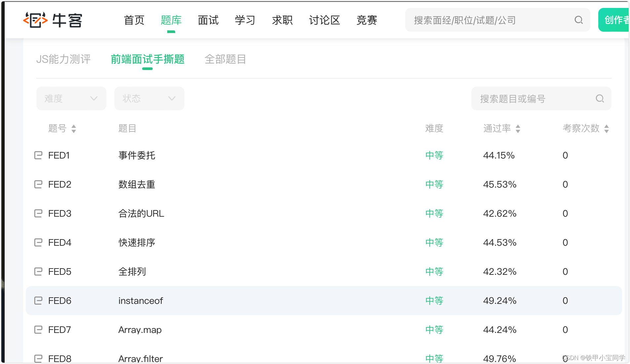630x364 pixels.
Task: Open 求职 navigation item
Action: point(282,20)
